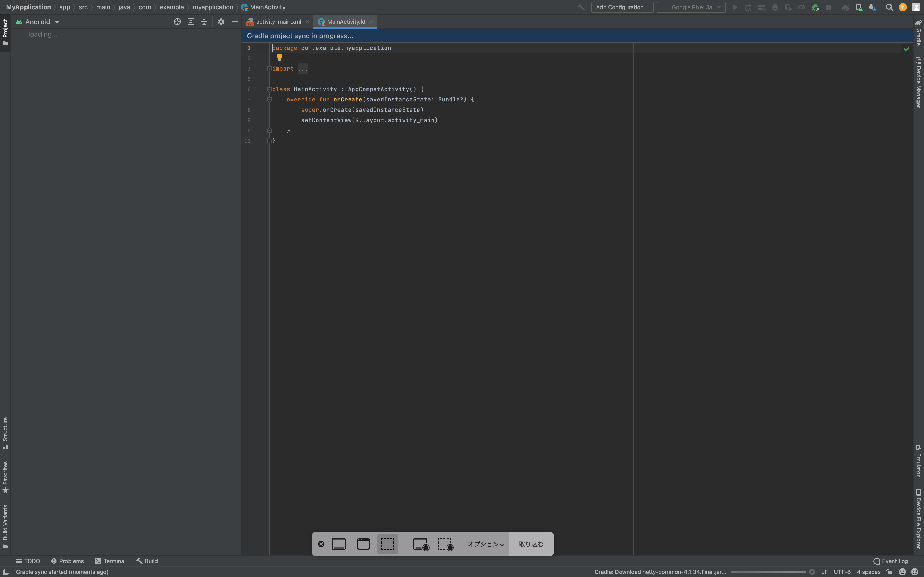The image size is (924, 577).
Task: Stop the running application
Action: coord(828,7)
